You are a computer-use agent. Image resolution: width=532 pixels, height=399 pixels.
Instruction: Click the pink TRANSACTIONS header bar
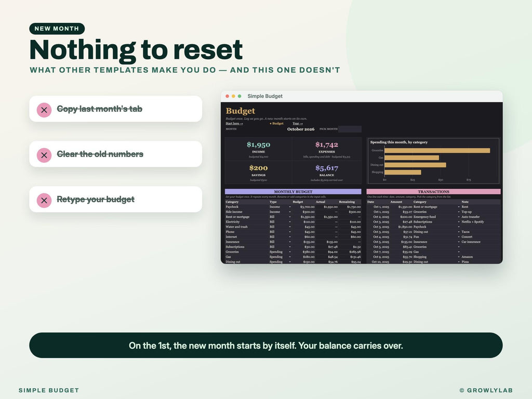(434, 192)
